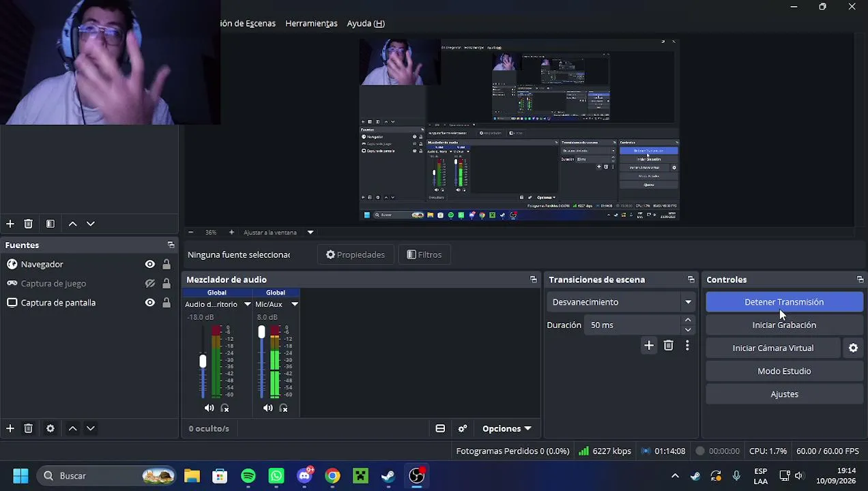Open Ajustar a la ventana scaling dropdown
The width and height of the screenshot is (868, 491).
click(310, 233)
